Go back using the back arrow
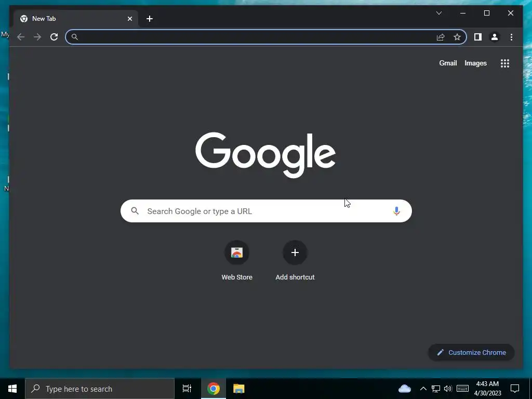Screen dimensions: 532x399 [21, 37]
